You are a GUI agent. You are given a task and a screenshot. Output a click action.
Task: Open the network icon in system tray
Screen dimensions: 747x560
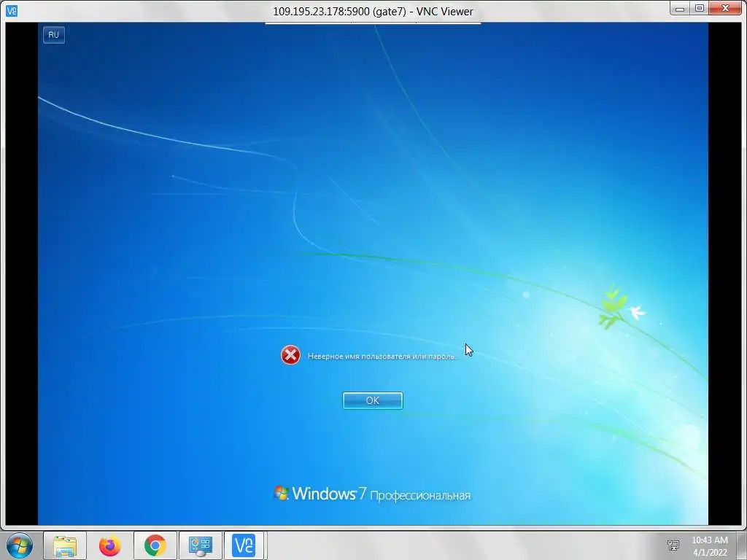(x=673, y=545)
